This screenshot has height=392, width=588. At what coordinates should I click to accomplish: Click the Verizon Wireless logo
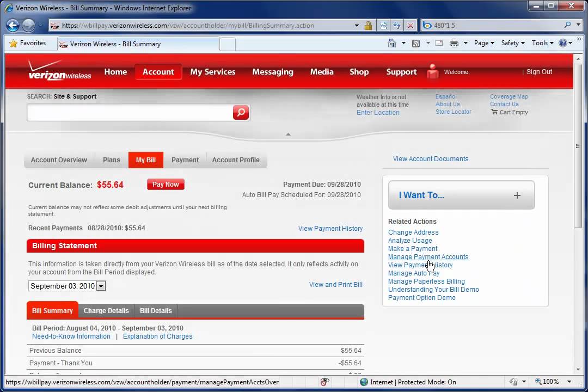click(x=60, y=70)
